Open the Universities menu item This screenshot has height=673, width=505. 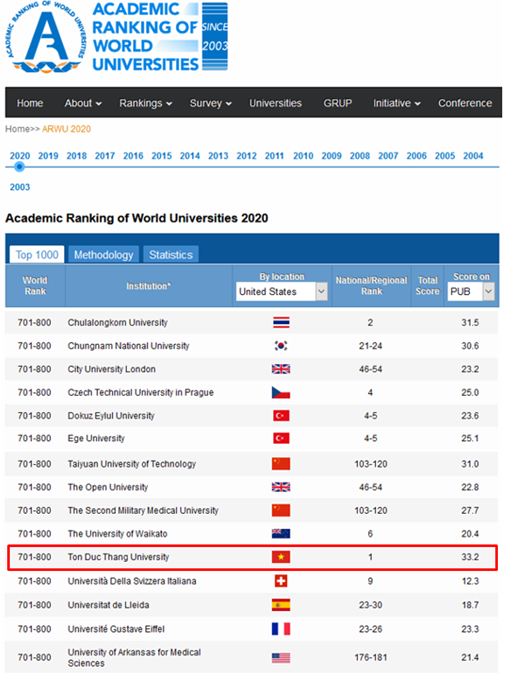(x=275, y=103)
